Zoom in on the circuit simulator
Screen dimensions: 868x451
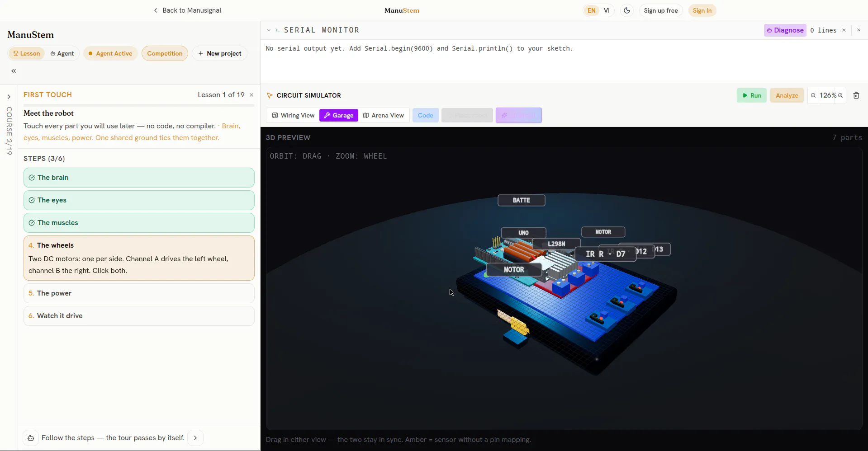[840, 95]
